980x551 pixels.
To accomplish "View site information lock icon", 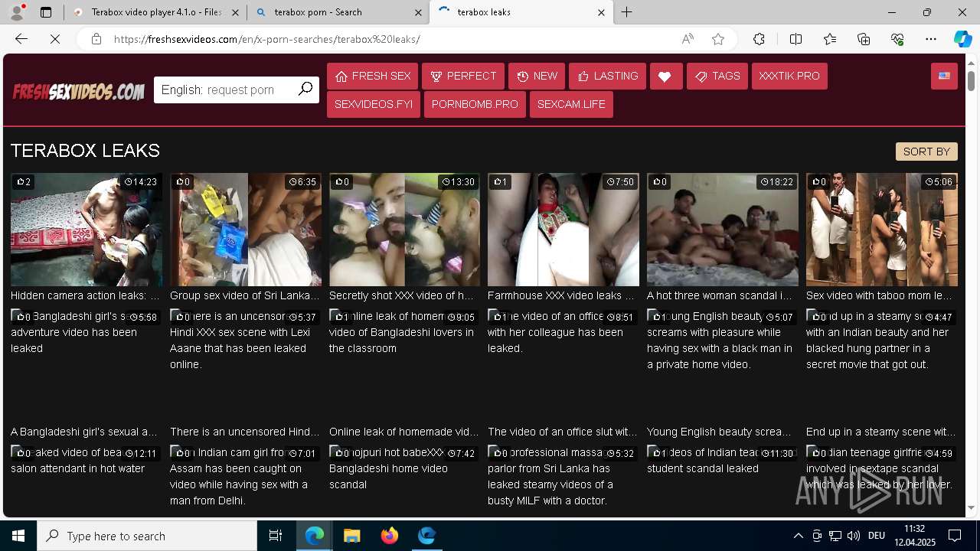I will click(x=96, y=39).
